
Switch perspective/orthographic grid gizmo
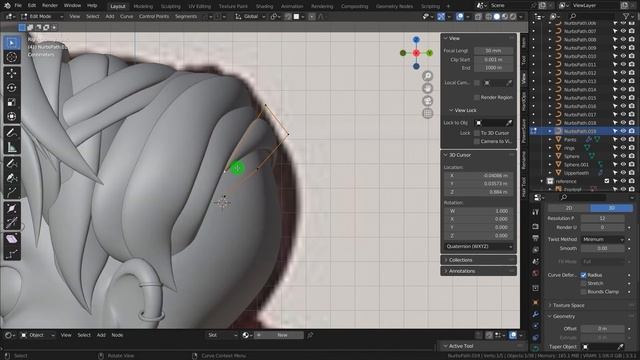427,113
